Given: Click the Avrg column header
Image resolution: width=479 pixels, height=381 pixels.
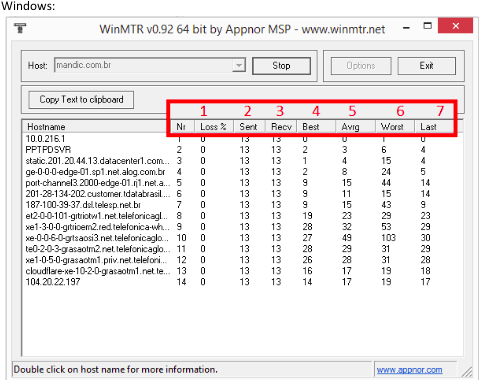Looking at the screenshot, I should point(355,127).
